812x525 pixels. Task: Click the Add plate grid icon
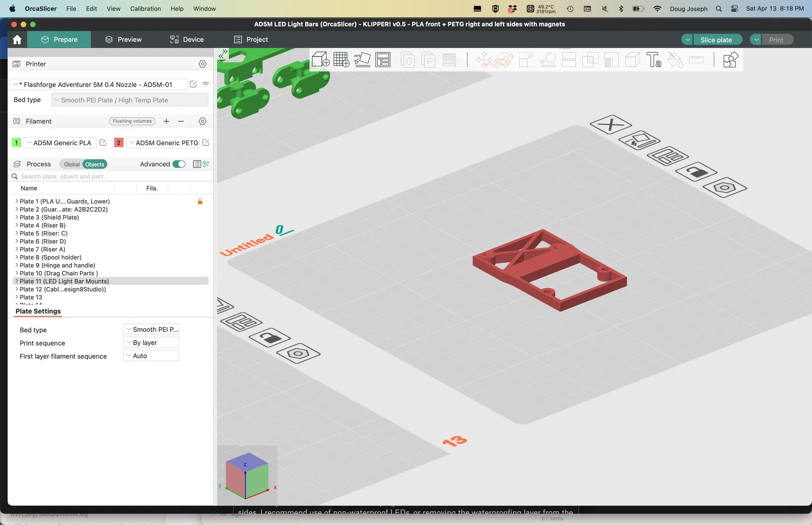point(342,59)
